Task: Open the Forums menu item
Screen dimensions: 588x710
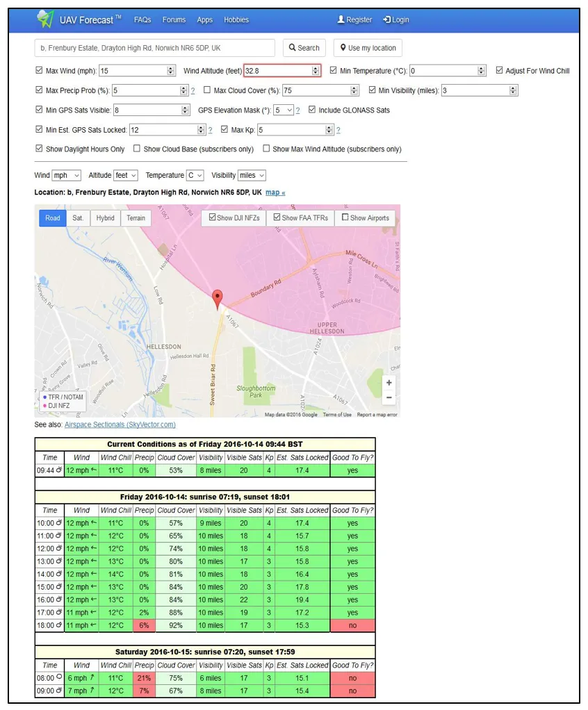Action: 174,19
